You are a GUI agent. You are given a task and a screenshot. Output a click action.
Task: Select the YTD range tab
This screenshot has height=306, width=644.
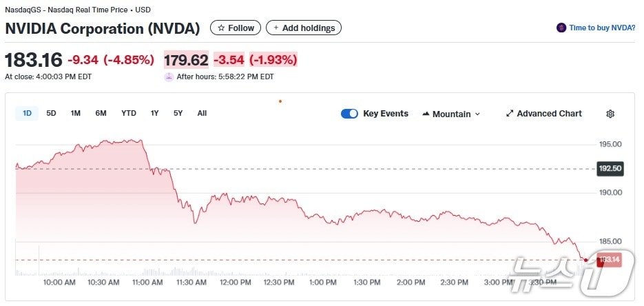pos(129,113)
